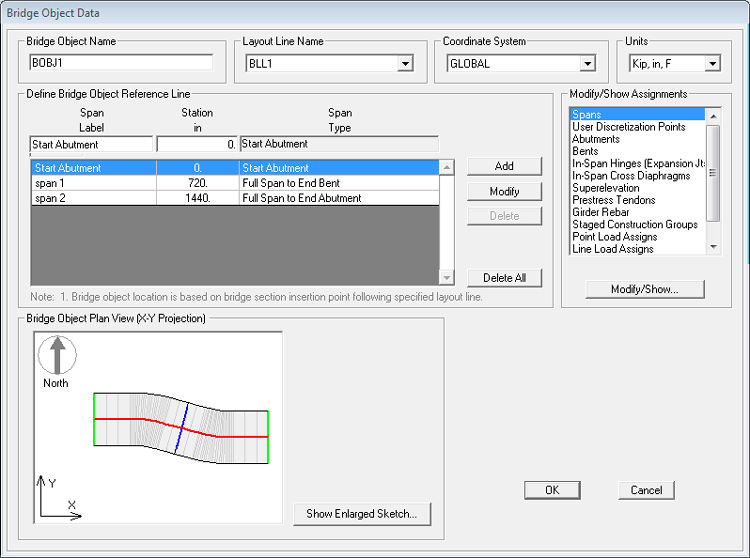Open Show Enlarged Sketch

362,514
